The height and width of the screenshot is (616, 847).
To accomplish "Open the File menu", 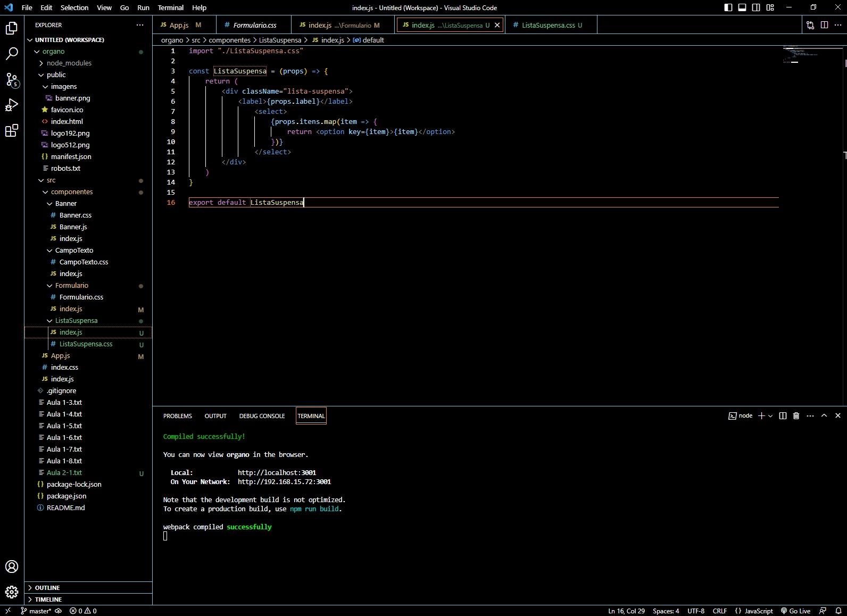I will pyautogui.click(x=27, y=7).
